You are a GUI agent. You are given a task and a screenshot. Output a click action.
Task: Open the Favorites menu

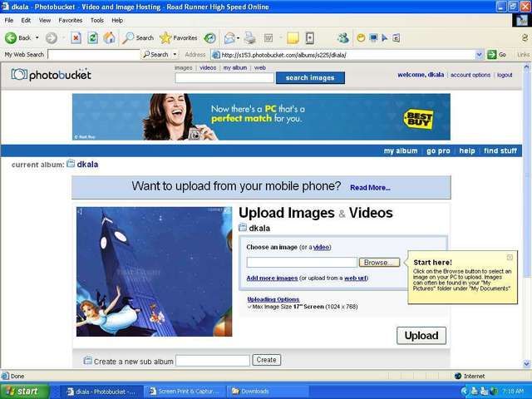tap(70, 20)
